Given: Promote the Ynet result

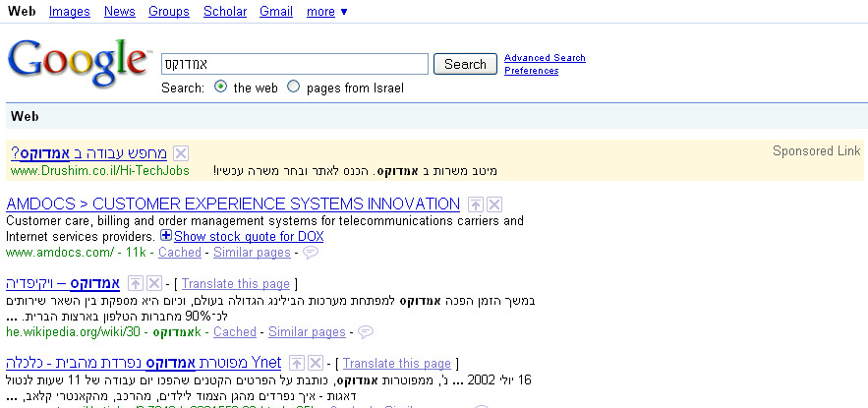Looking at the screenshot, I should [x=296, y=363].
